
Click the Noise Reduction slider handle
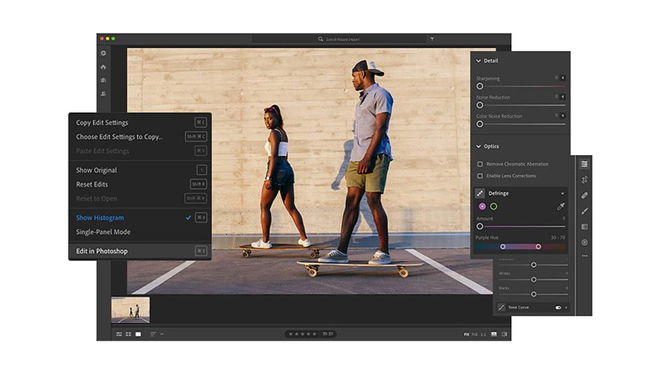click(x=480, y=105)
